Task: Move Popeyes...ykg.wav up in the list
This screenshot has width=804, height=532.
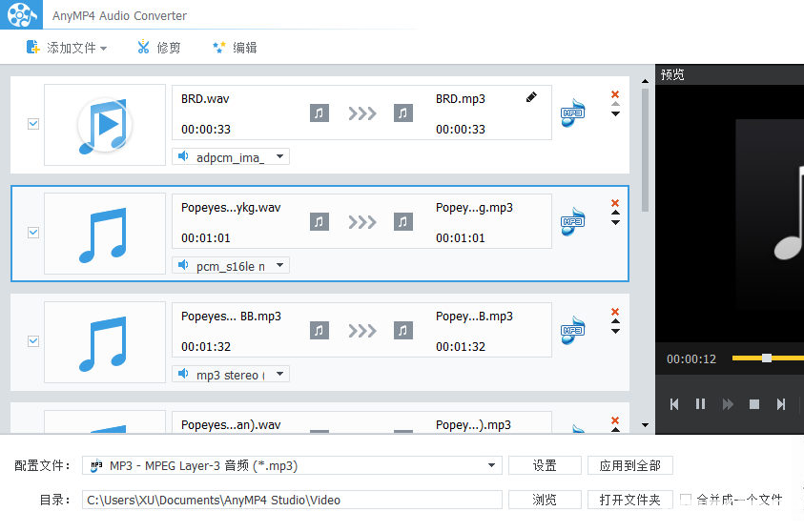Action: point(615,213)
